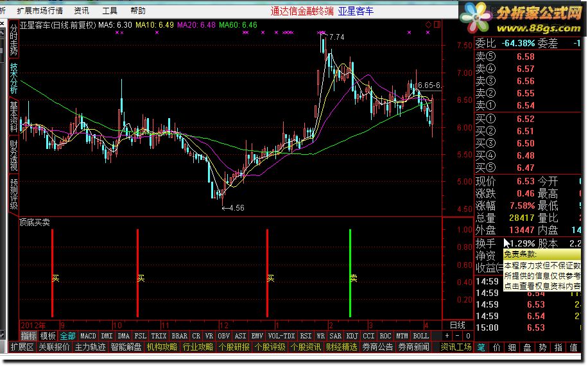The width and height of the screenshot is (588, 366).
Task: Apply the ASI indicator
Action: click(240, 336)
